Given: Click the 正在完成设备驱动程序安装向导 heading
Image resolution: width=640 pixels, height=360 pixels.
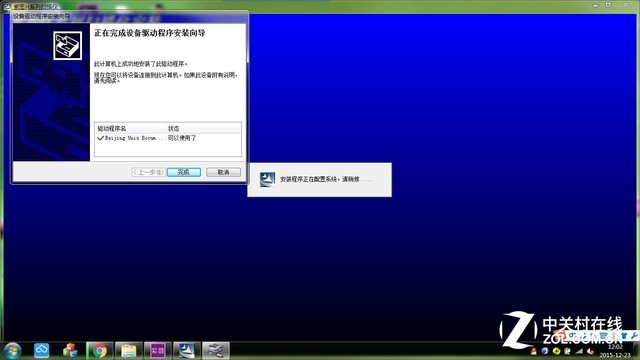Looking at the screenshot, I should (x=150, y=33).
